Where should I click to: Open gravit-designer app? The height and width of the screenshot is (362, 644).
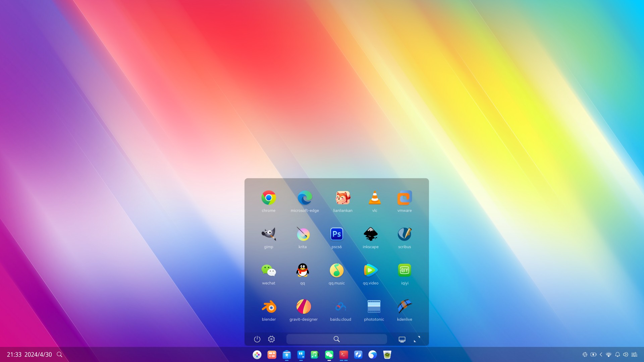tap(304, 306)
